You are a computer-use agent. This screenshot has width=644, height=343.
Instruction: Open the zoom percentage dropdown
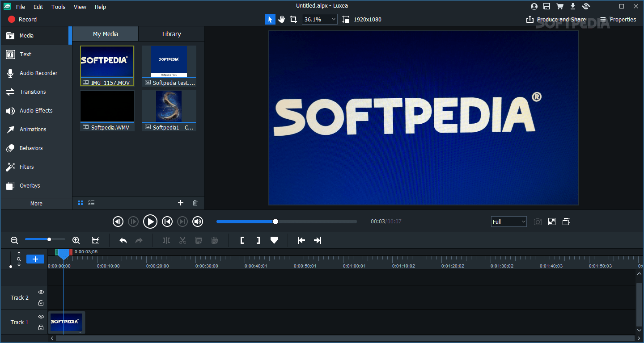click(320, 19)
